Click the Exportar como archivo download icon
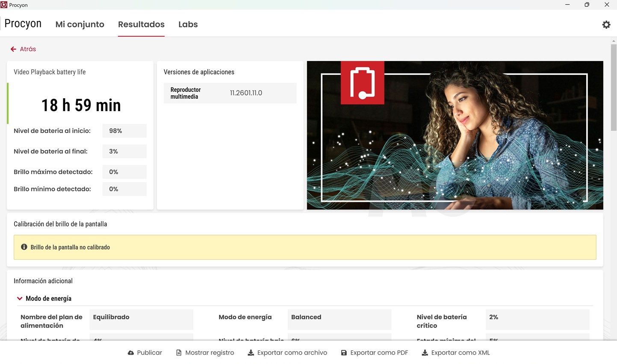The height and width of the screenshot is (364, 617). (251, 353)
